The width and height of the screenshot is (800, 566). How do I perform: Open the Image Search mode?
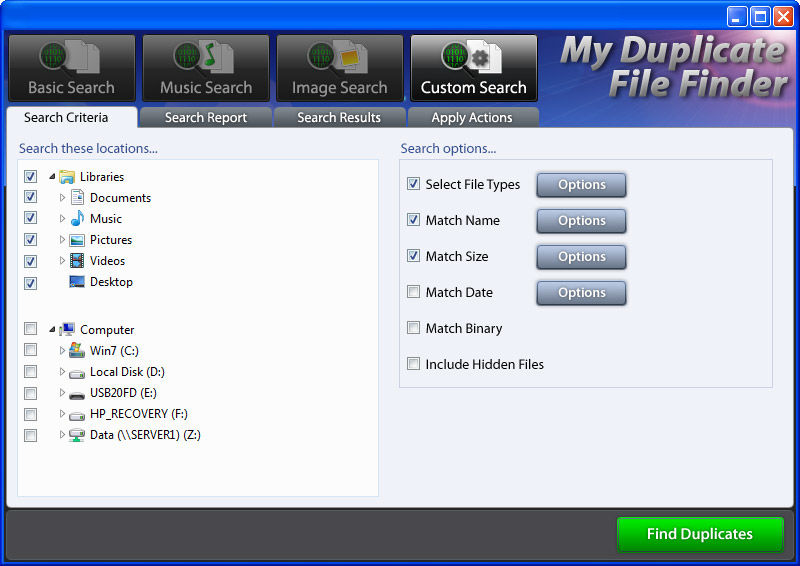(339, 68)
